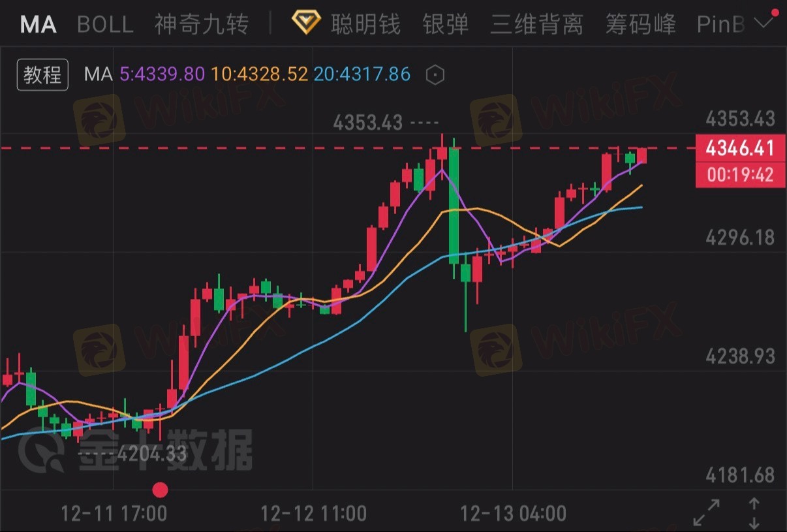Tap the red dot marker on time axis

click(160, 490)
